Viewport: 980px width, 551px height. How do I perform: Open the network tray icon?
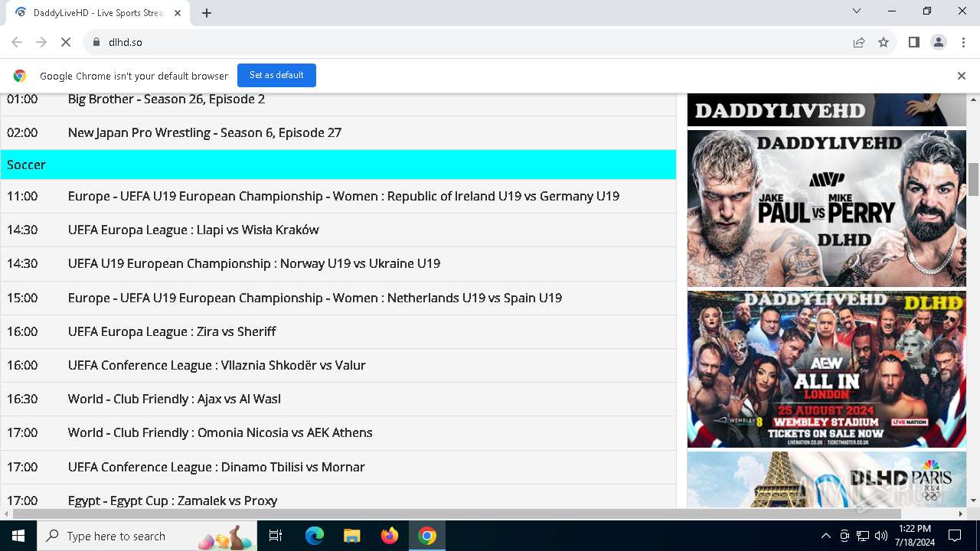click(x=863, y=536)
